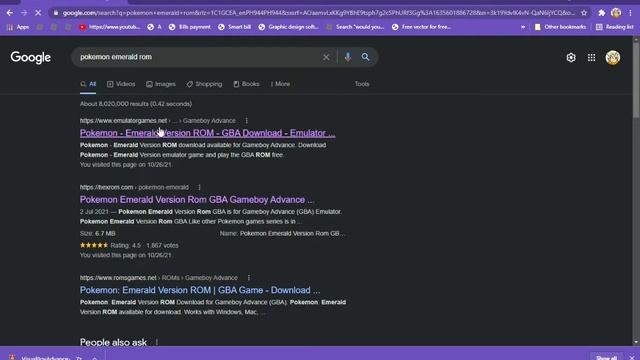
Task: Switch to the Videos tab
Action: pyautogui.click(x=121, y=84)
